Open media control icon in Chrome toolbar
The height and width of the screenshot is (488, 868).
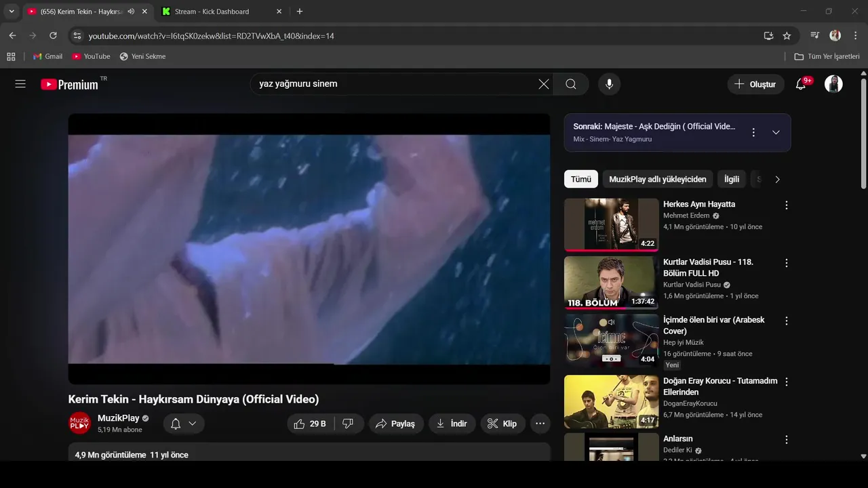[x=815, y=35]
